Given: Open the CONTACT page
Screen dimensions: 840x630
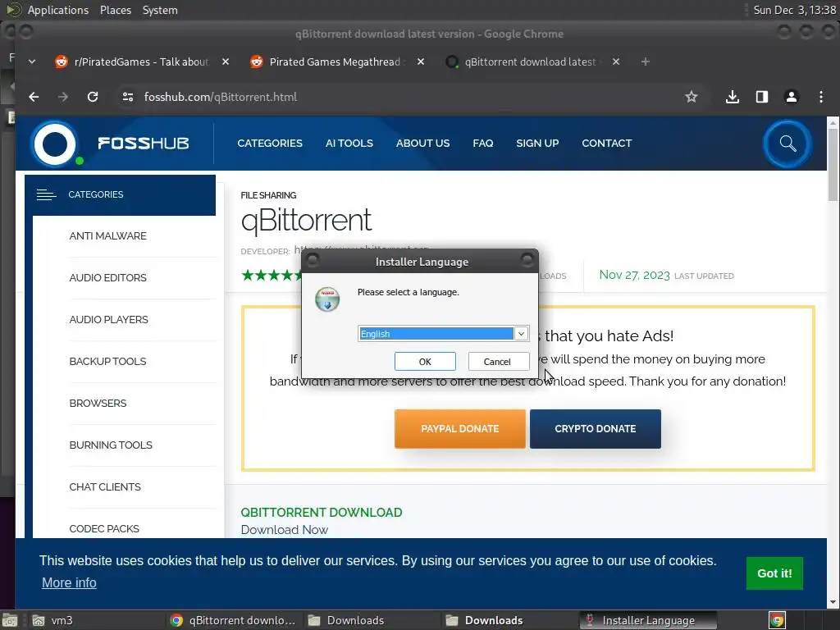Looking at the screenshot, I should pos(606,143).
